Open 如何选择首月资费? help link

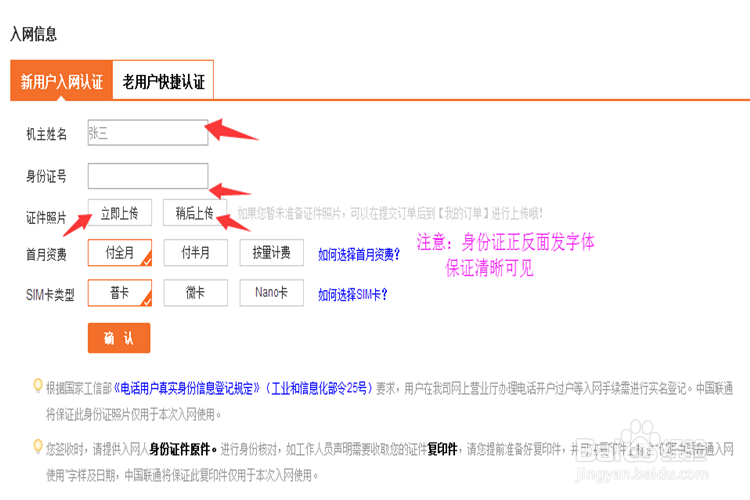pos(359,255)
